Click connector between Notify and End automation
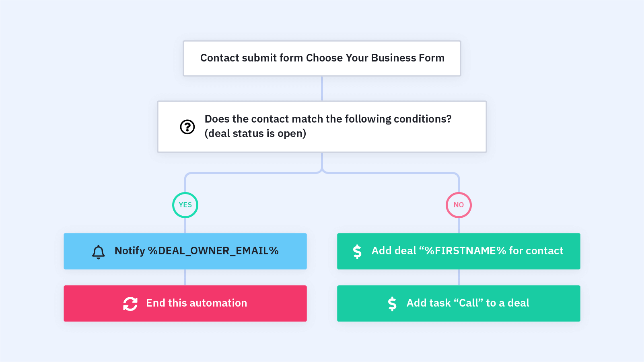Screen dimensions: 644x362 [185, 277]
